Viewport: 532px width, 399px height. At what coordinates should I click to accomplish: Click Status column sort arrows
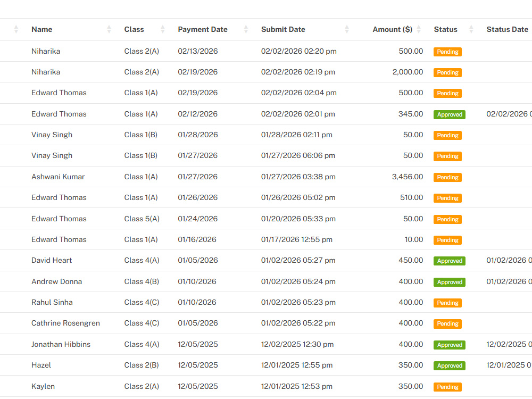point(471,29)
